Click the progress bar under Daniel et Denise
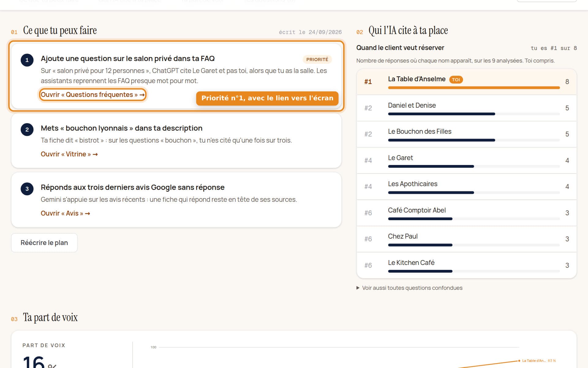 pyautogui.click(x=474, y=114)
